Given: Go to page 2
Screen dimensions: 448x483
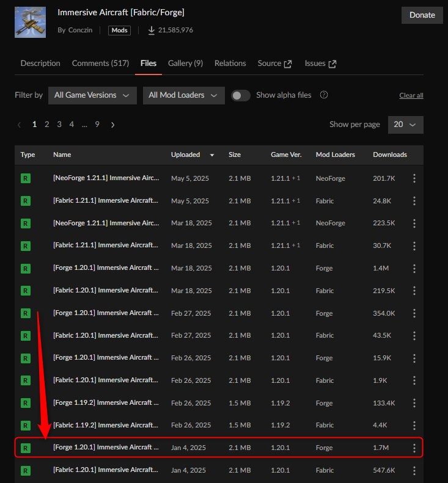Looking at the screenshot, I should [x=47, y=125].
